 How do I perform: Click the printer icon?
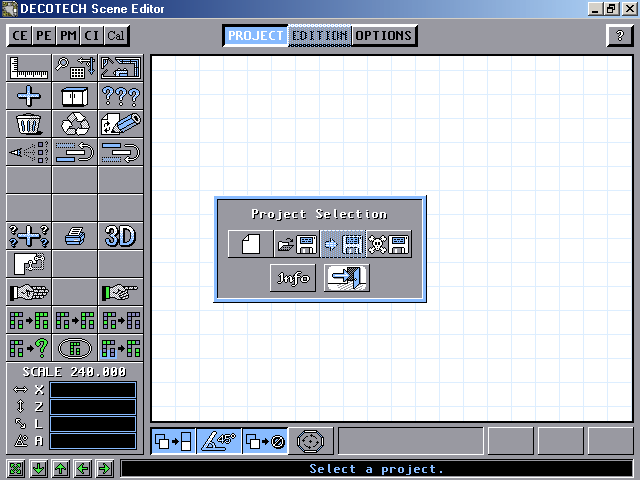tap(75, 236)
